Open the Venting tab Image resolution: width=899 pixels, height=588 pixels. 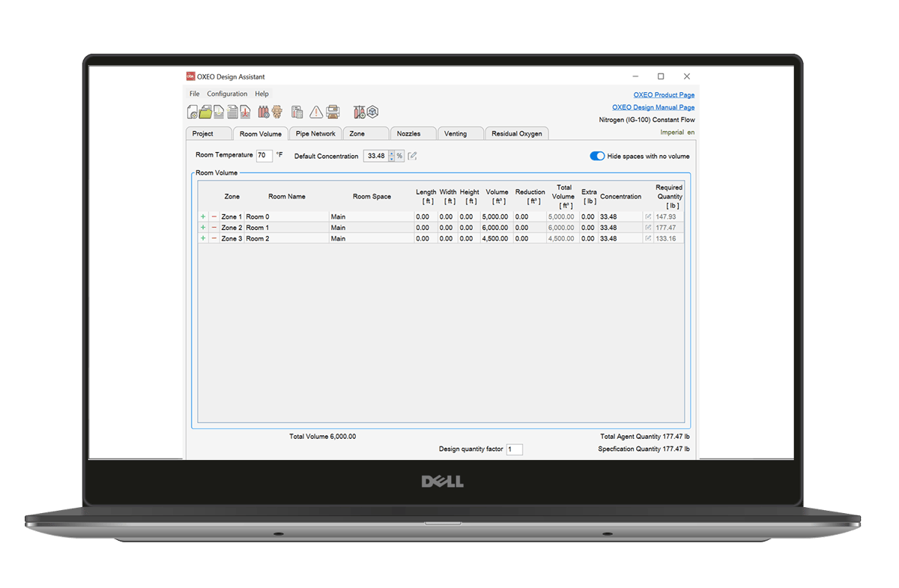[x=460, y=133]
